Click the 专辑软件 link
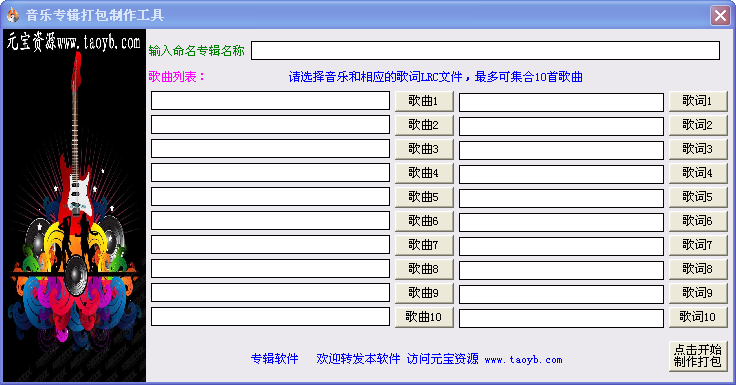This screenshot has height=385, width=736. tap(275, 359)
